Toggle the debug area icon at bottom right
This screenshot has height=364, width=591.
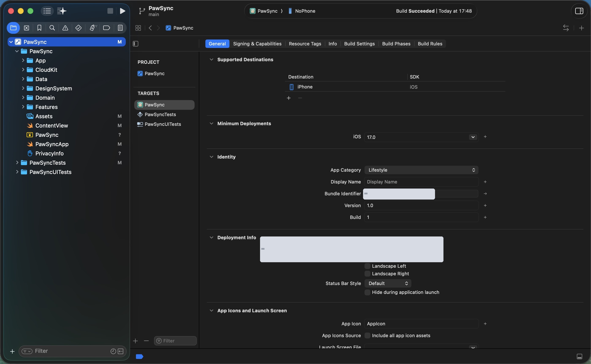pos(580,357)
